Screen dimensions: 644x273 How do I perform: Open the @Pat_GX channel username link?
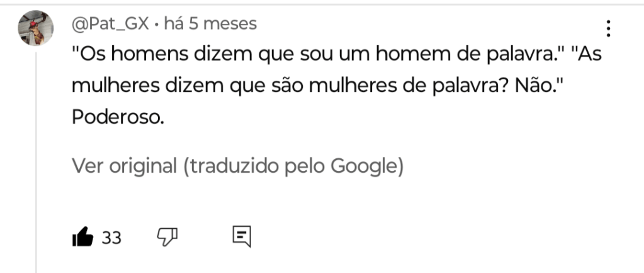pyautogui.click(x=111, y=24)
